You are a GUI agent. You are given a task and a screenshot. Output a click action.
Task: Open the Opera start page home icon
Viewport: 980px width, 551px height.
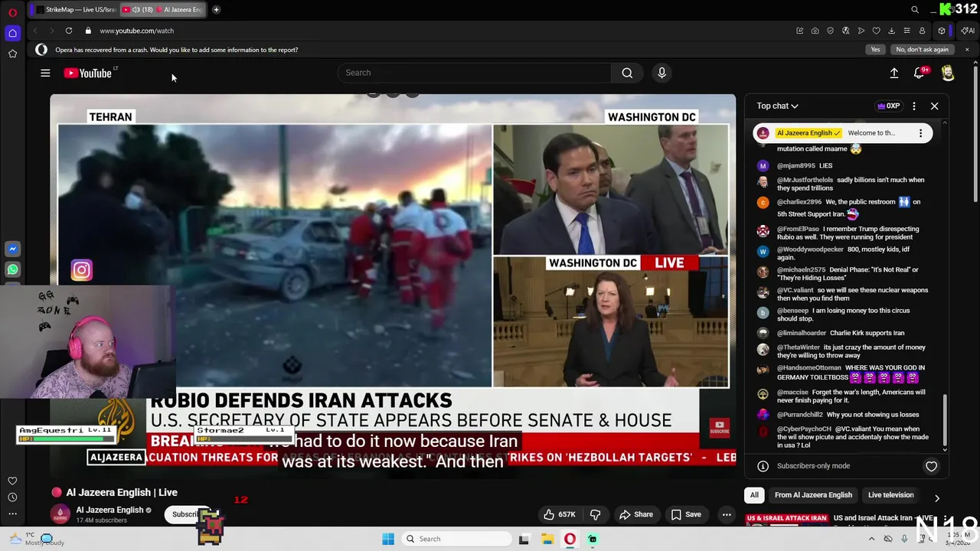point(12,33)
